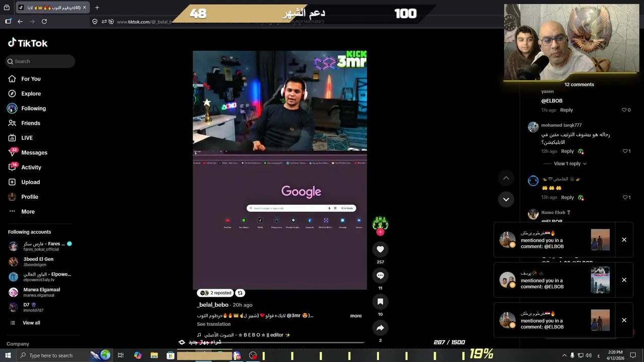Click View all following accounts
The height and width of the screenshot is (362, 644).
31,323
